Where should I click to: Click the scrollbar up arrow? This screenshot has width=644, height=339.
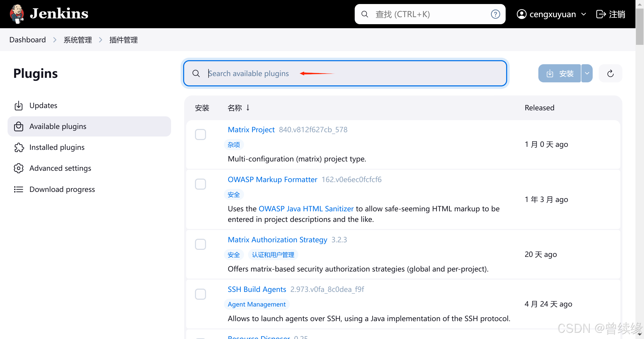[640, 4]
